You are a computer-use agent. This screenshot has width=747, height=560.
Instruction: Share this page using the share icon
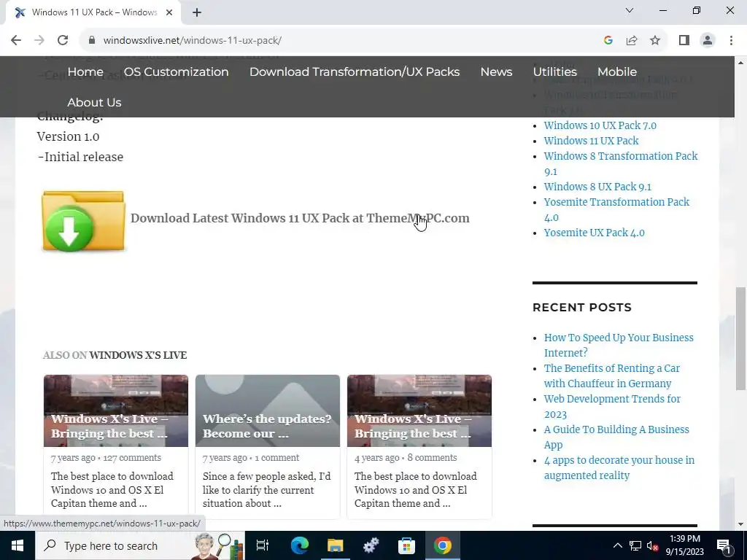click(632, 41)
